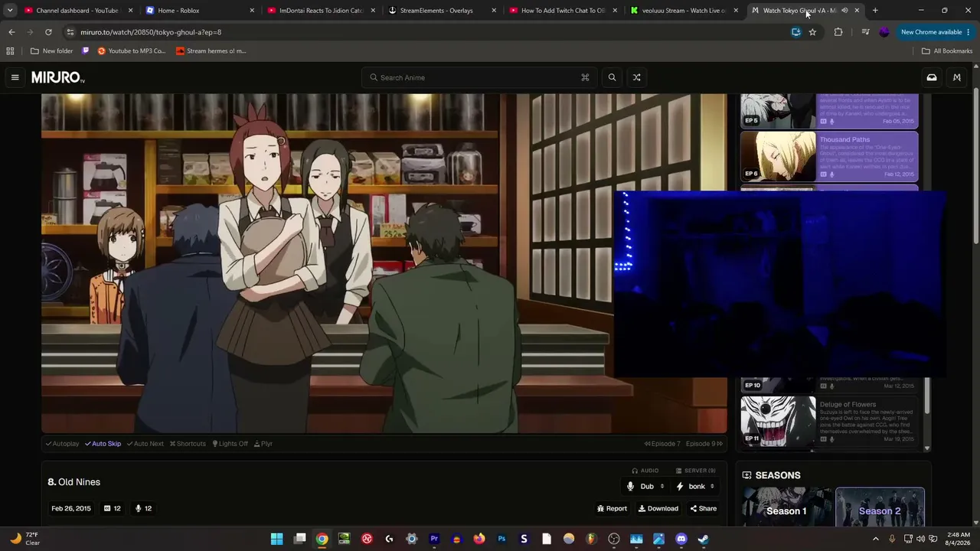Image resolution: width=980 pixels, height=551 pixels.
Task: Reload the current page
Action: pyautogui.click(x=48, y=32)
